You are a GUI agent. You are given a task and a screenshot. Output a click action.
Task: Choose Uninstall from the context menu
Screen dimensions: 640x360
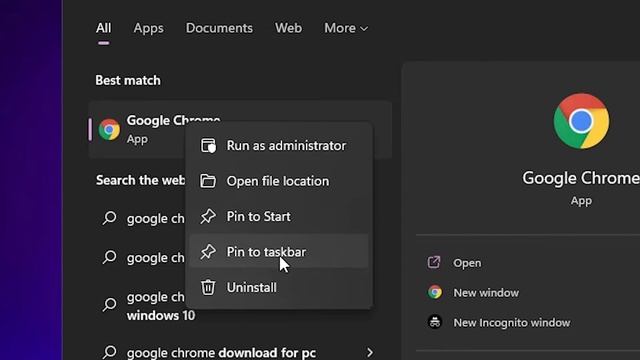click(279, 287)
